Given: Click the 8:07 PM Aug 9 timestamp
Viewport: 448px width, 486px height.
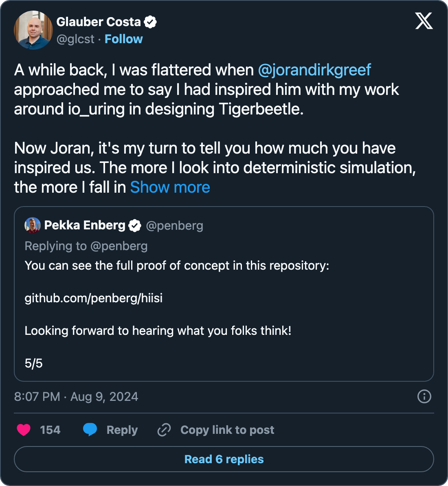Looking at the screenshot, I should tap(76, 397).
